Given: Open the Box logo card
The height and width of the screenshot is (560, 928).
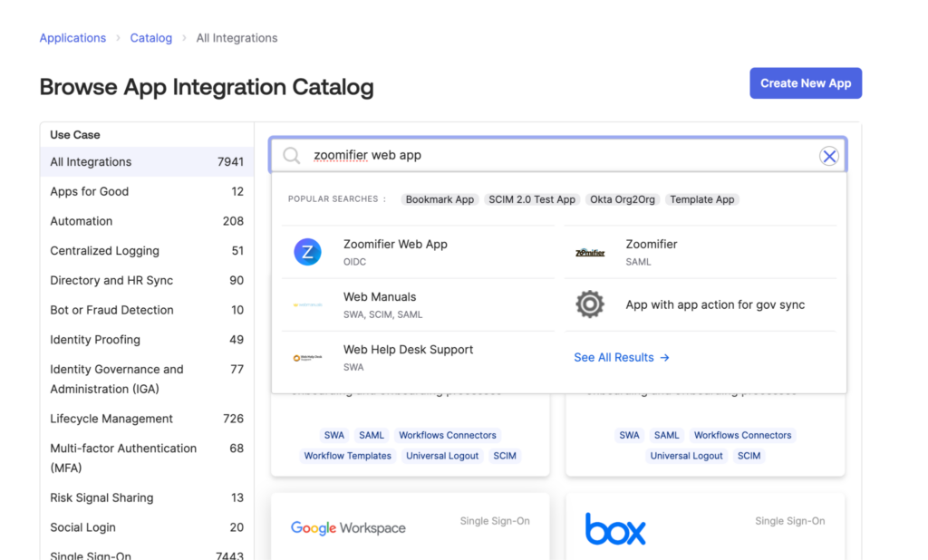Looking at the screenshot, I should pos(615,528).
